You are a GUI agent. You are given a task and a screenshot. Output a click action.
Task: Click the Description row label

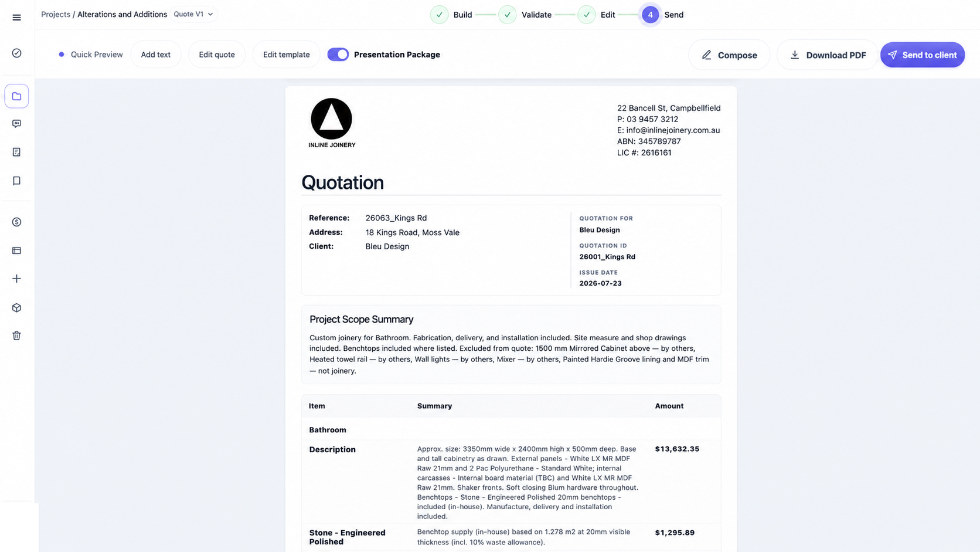[x=332, y=449]
